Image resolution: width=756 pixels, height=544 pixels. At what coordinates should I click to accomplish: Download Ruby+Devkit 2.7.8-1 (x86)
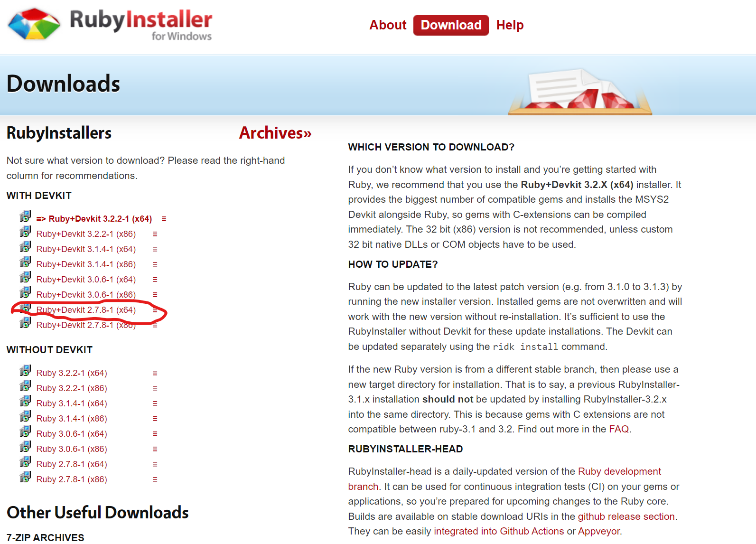(86, 325)
